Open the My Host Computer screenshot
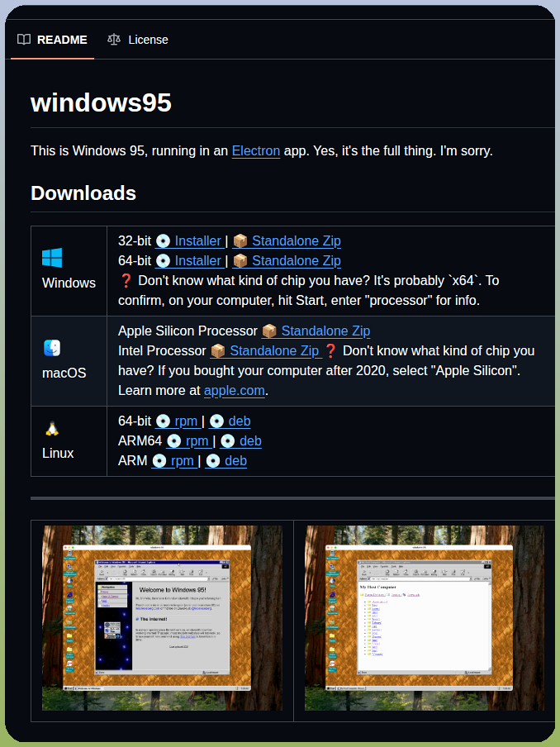560x747 pixels. tap(425, 618)
